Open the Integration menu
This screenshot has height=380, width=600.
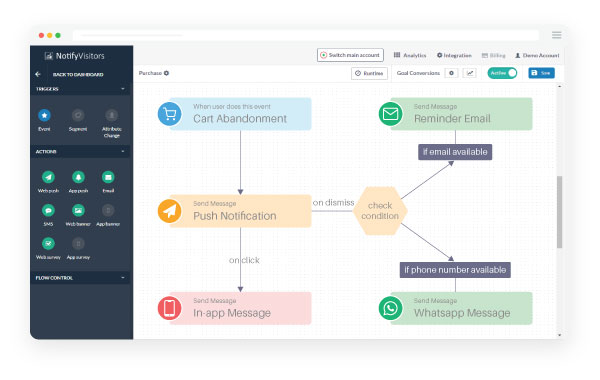coord(454,55)
